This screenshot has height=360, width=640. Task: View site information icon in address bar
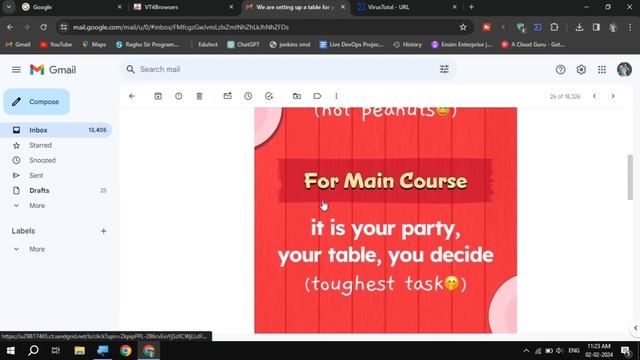tap(63, 27)
